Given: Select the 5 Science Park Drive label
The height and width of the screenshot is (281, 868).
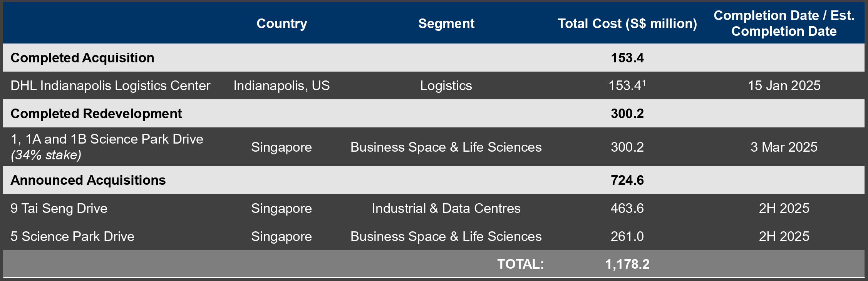Looking at the screenshot, I should click(72, 236).
